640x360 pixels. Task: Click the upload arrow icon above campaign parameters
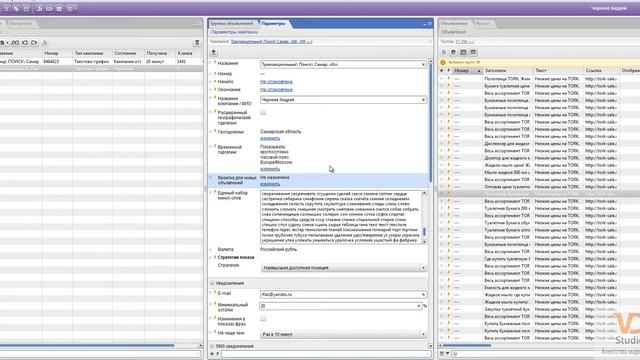(213, 52)
